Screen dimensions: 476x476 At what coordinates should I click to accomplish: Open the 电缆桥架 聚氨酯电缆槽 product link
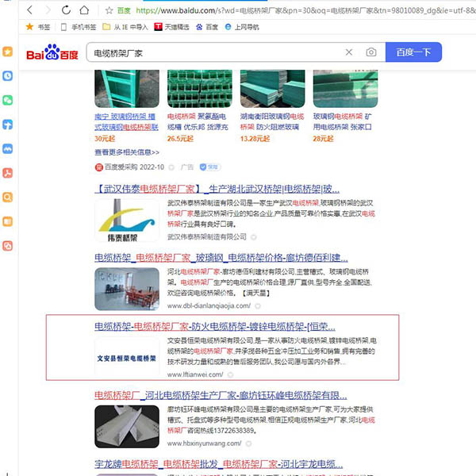tap(198, 121)
